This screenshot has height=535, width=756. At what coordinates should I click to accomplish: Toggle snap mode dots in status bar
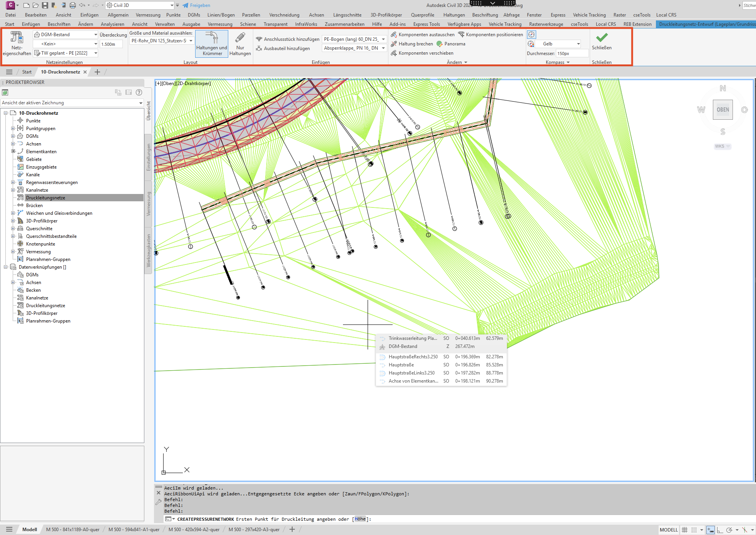[x=694, y=530]
